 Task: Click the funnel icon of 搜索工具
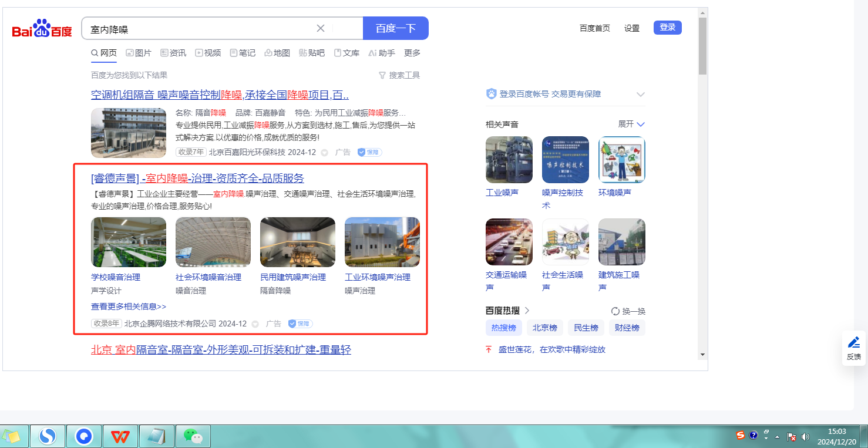tap(382, 75)
